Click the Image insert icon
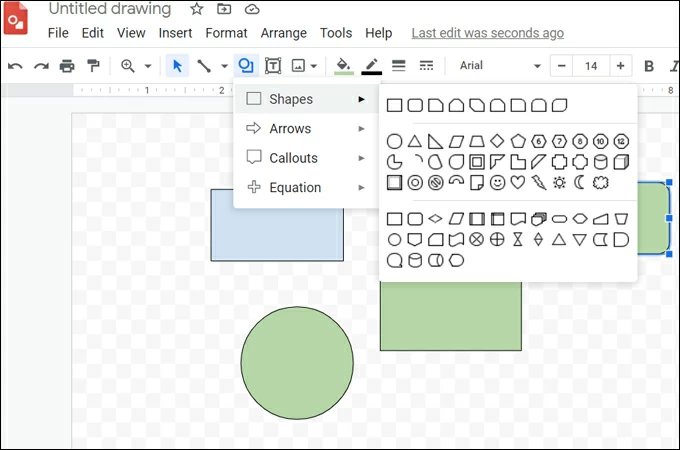 tap(298, 66)
